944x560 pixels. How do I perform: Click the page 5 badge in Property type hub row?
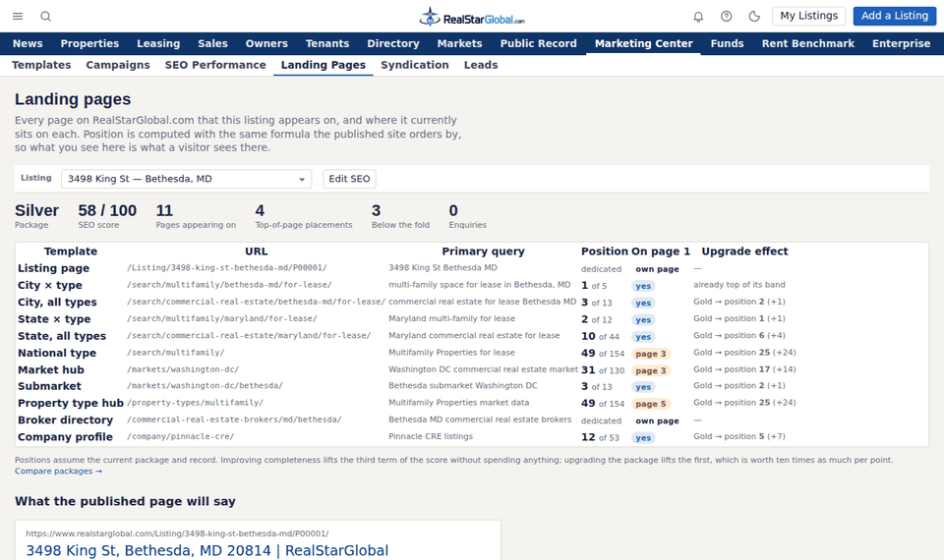click(x=651, y=404)
